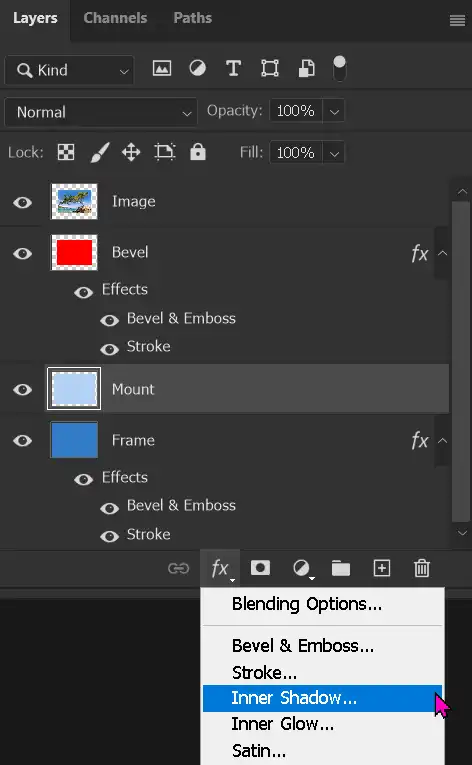Switch to the Paths tab
Screen dimensions: 472x765
(192, 19)
